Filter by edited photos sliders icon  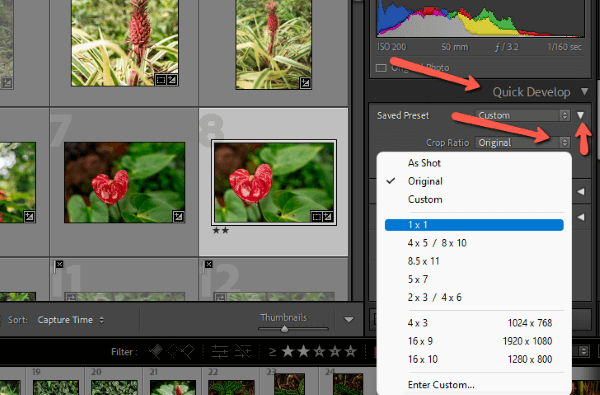(220, 351)
